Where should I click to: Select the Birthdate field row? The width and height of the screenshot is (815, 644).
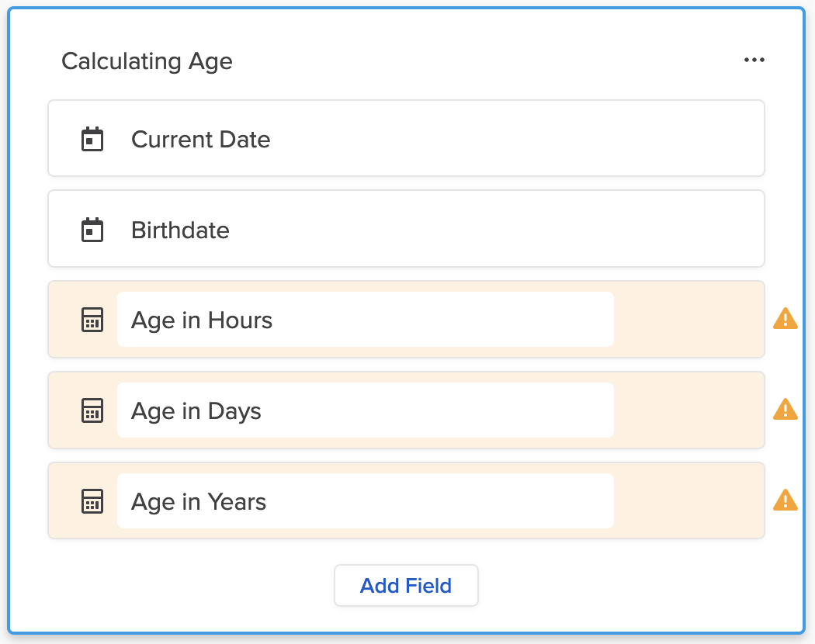pos(406,229)
